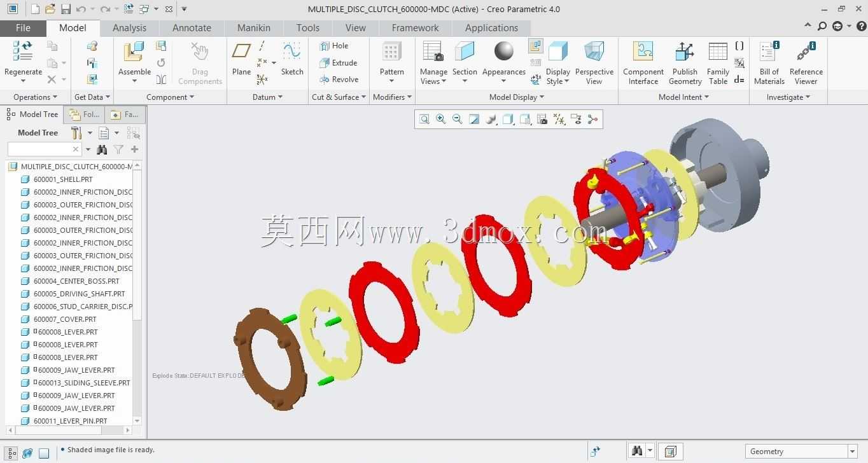Toggle Datum Display Filters in graphics toolbar
The image size is (868, 463).
point(559,119)
